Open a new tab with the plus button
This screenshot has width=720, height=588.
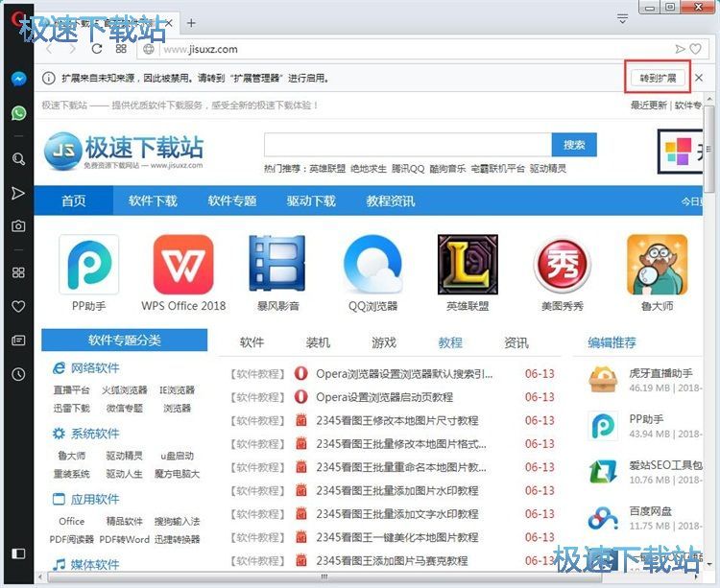coord(191,23)
